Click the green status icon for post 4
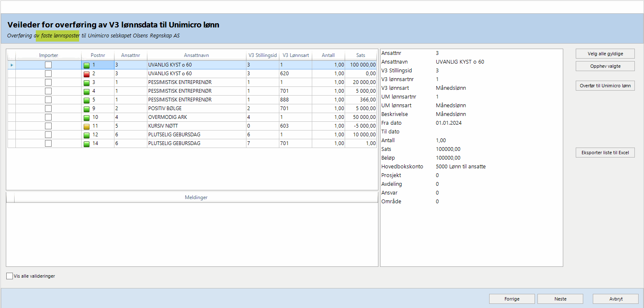 pos(87,91)
